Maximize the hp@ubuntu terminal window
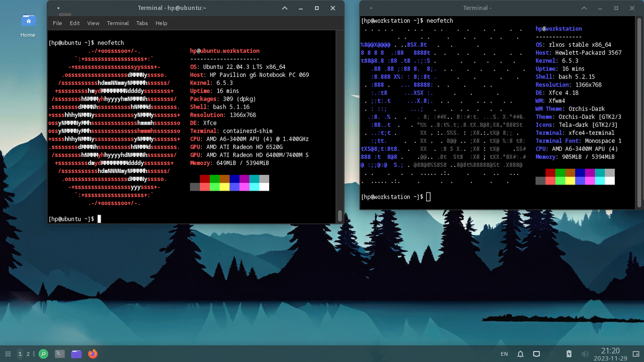Viewport: 644px width, 362px height. click(317, 8)
